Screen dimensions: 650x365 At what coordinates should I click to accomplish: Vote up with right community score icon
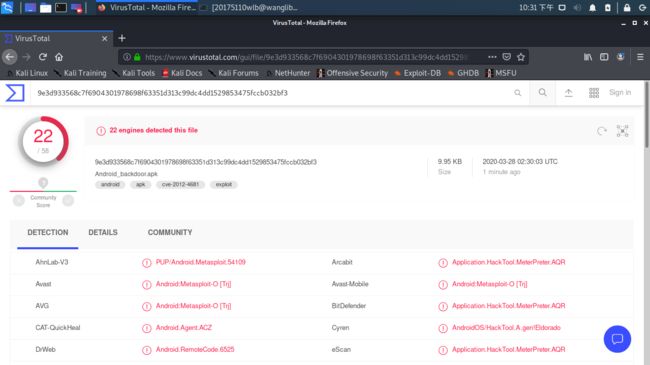click(x=68, y=201)
